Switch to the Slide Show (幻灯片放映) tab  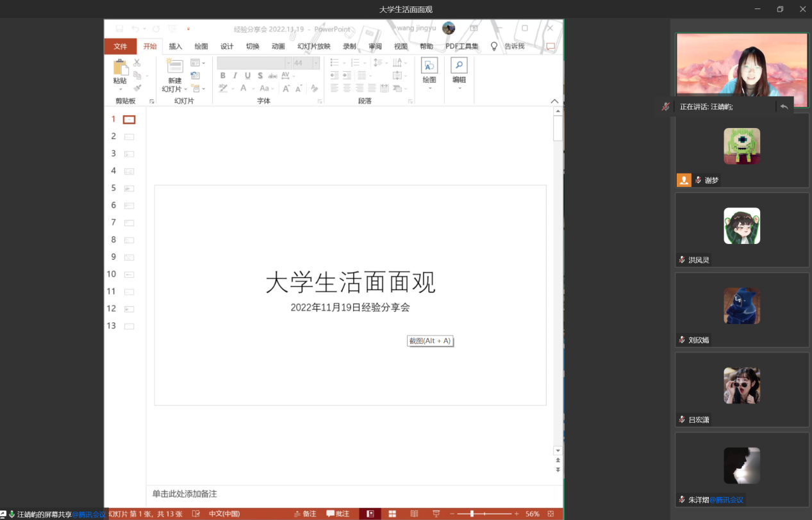313,46
